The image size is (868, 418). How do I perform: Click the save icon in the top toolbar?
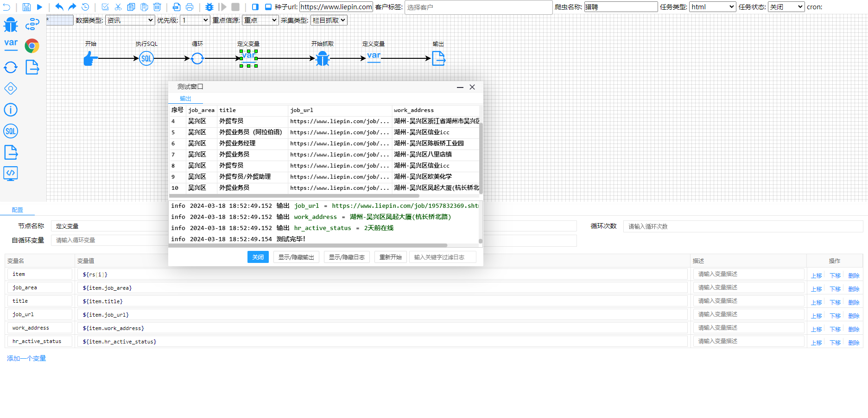(26, 7)
